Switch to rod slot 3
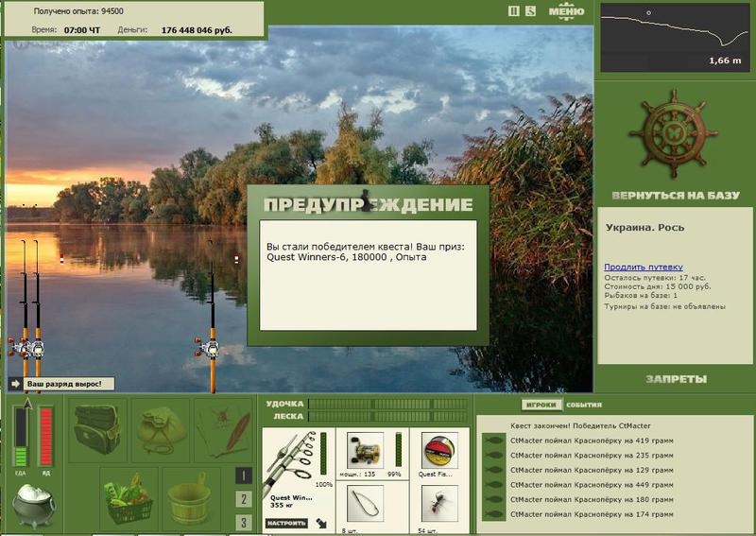The height and width of the screenshot is (536, 756). (x=244, y=522)
